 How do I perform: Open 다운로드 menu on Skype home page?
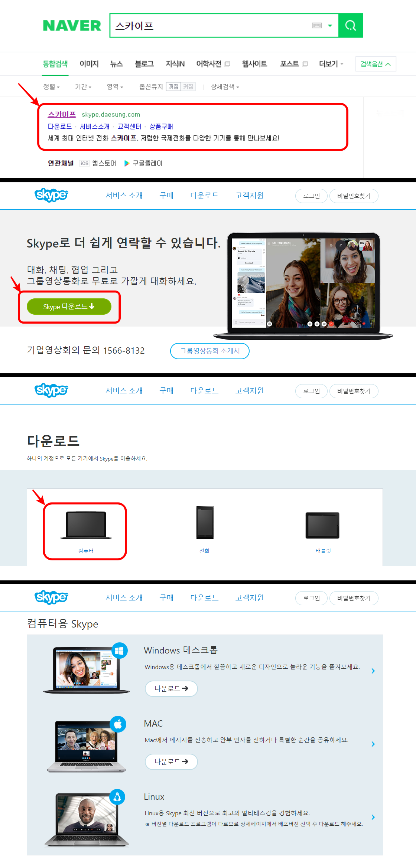tap(204, 196)
